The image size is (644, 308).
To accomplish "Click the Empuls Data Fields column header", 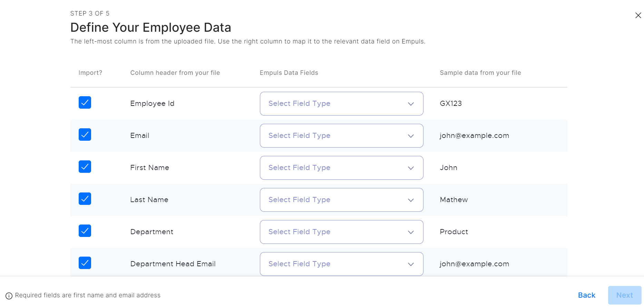I will pos(289,73).
